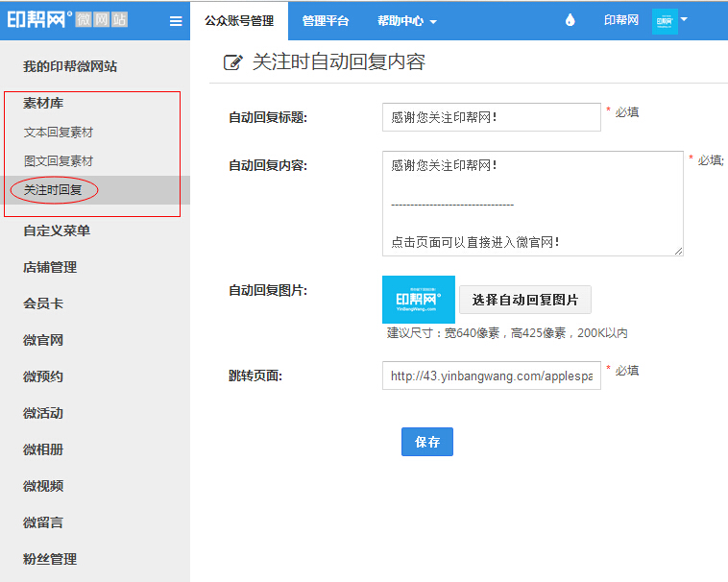The height and width of the screenshot is (582, 728).
Task: Click the 印帮网 logo in top-left
Action: click(x=67, y=20)
